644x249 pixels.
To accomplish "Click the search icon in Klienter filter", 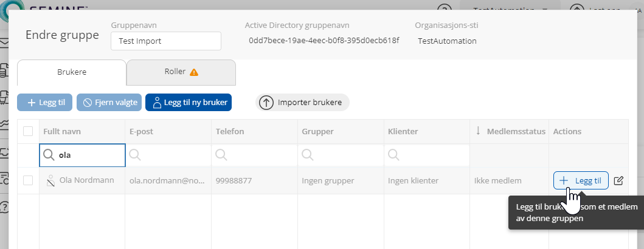I will coord(394,155).
